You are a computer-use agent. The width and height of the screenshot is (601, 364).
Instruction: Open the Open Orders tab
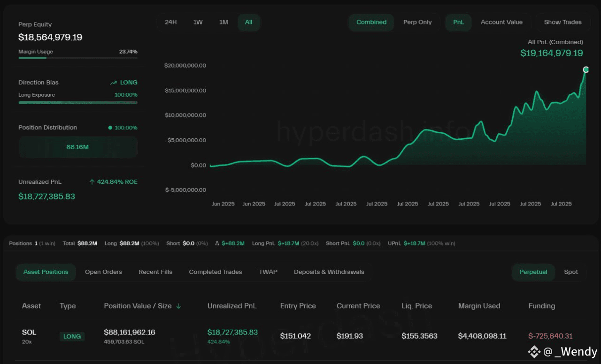tap(103, 272)
